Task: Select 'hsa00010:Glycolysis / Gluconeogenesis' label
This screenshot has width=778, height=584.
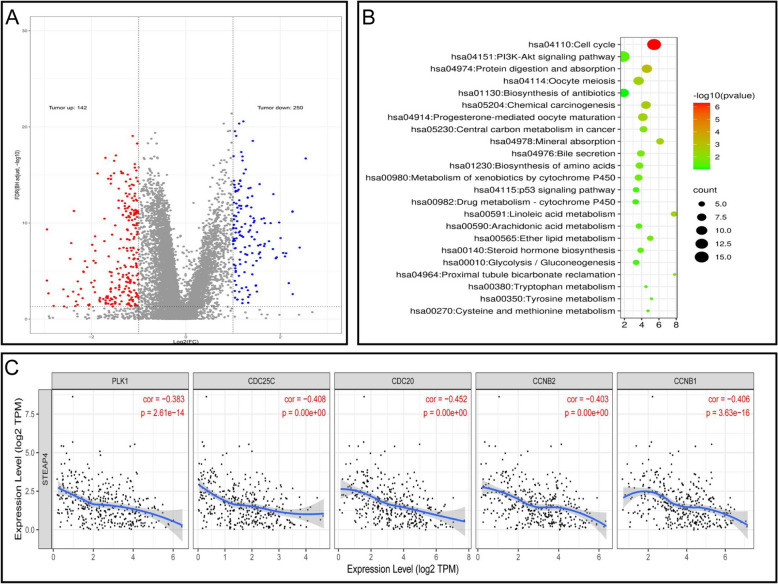Action: click(x=529, y=262)
